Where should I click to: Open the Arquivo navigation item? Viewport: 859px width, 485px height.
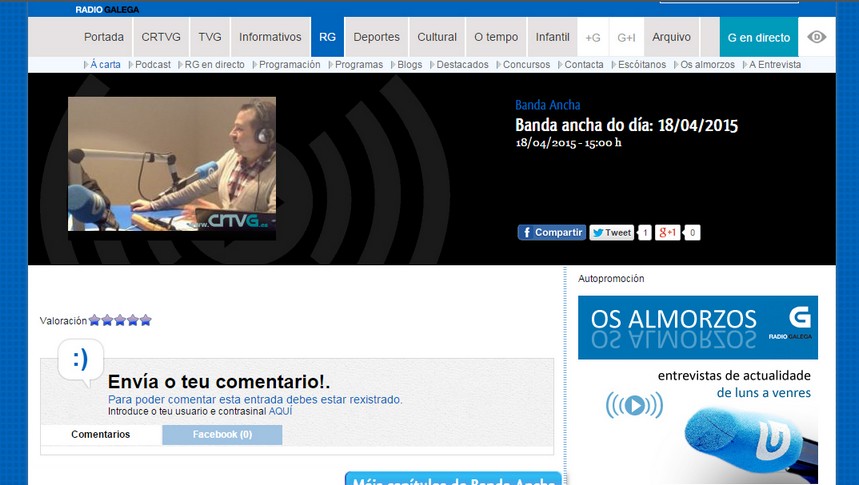tap(672, 37)
